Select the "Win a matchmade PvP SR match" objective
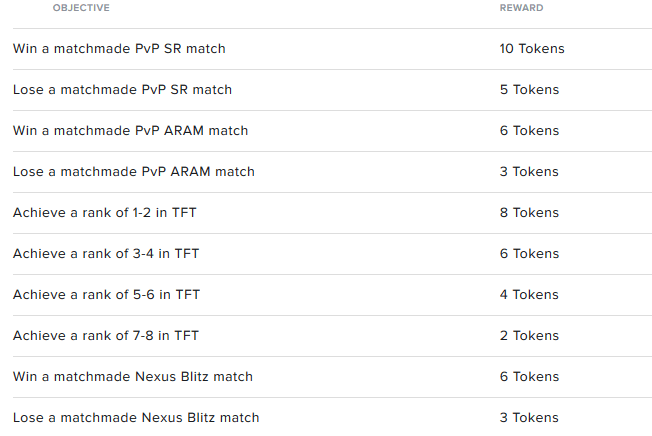 (x=119, y=49)
